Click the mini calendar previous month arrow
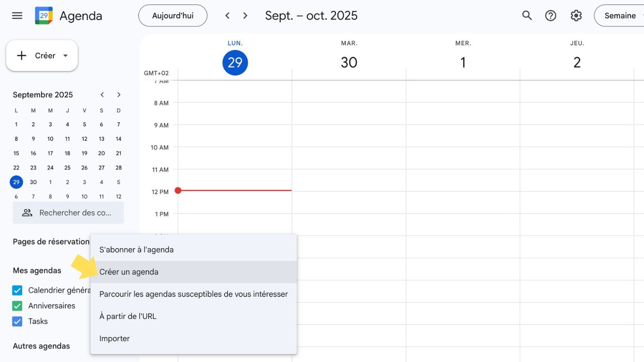The width and height of the screenshot is (644, 362). (x=102, y=95)
